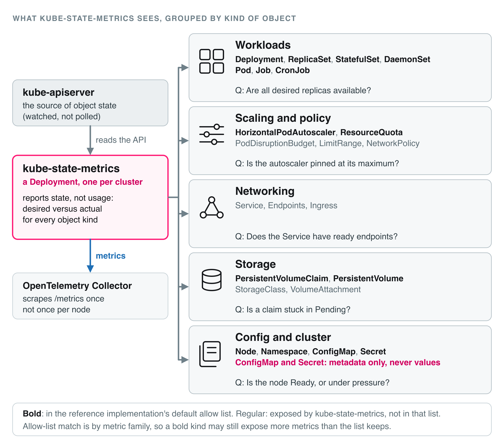This screenshot has width=504, height=445.
Task: Click 'Q: Is a claim stuck in Pending?'
Action: tap(293, 309)
